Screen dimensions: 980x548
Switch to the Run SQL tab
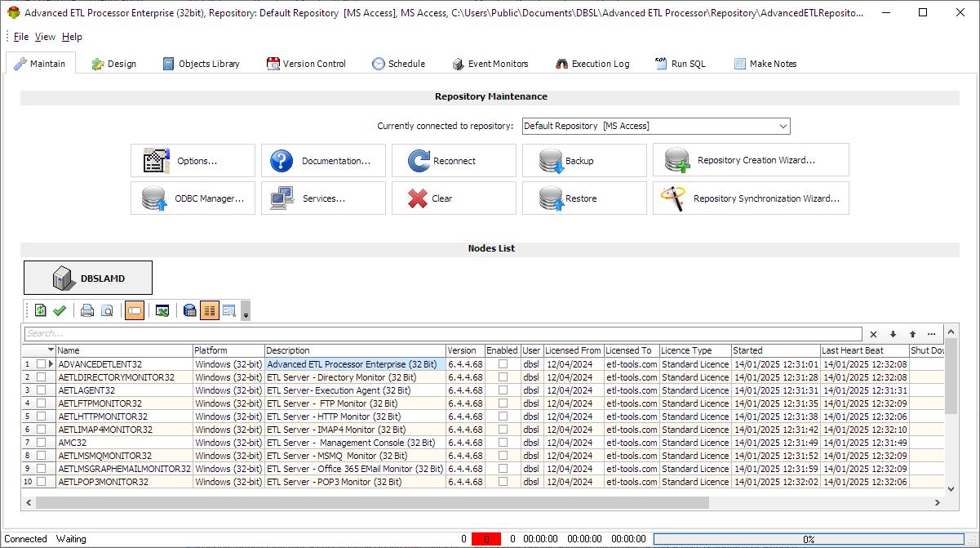[x=680, y=64]
